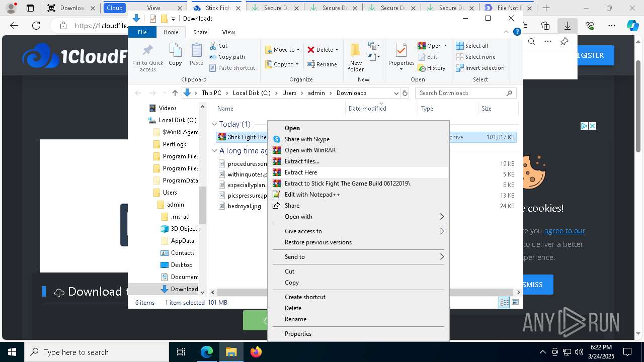Click agree to our link on webpage

[x=565, y=231]
